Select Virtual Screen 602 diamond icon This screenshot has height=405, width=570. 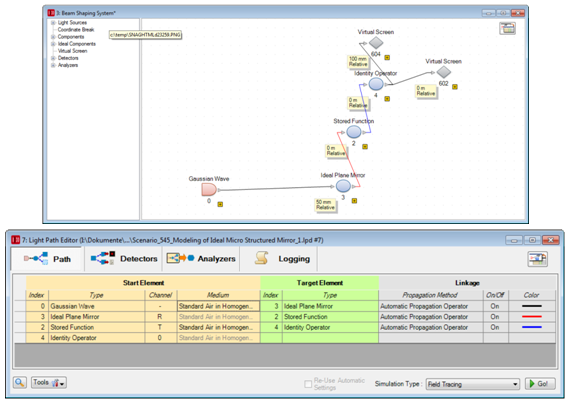coord(443,72)
